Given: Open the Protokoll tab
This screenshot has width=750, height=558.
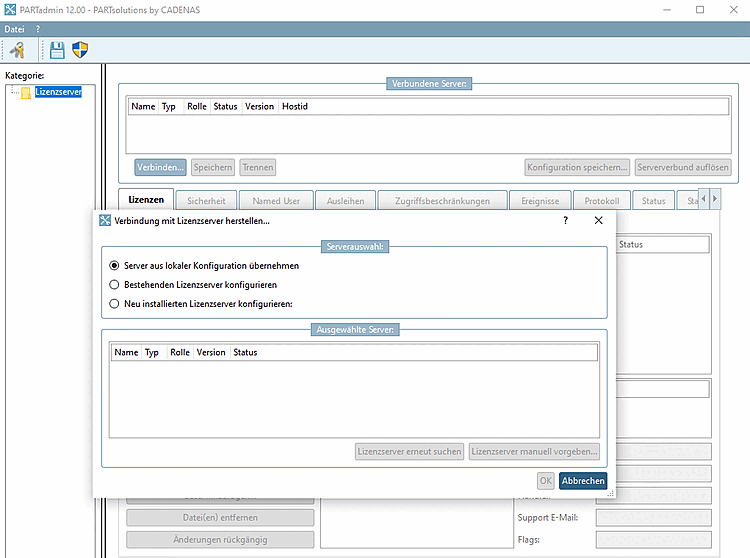Looking at the screenshot, I should click(x=602, y=201).
